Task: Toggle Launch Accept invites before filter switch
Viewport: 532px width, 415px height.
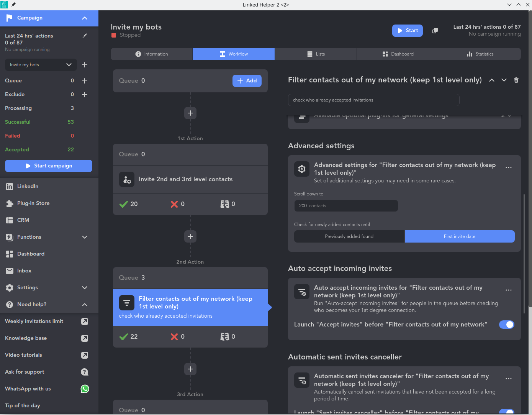Action: (507, 325)
